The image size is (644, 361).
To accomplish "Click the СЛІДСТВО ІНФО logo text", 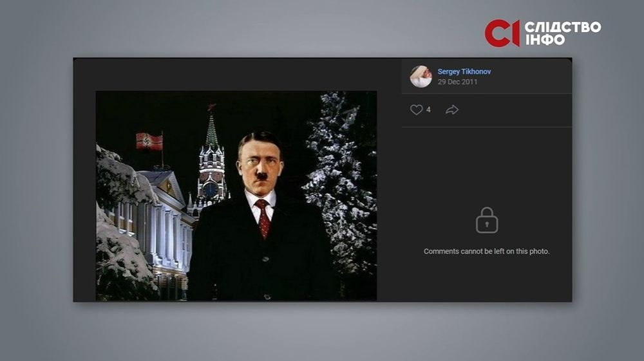I will pos(562,33).
